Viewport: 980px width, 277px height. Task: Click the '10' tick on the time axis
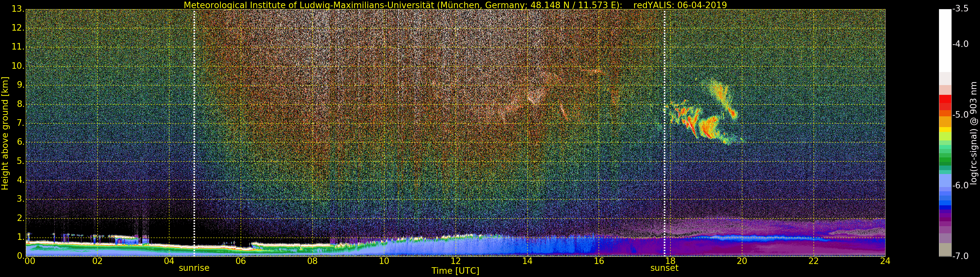(x=384, y=261)
